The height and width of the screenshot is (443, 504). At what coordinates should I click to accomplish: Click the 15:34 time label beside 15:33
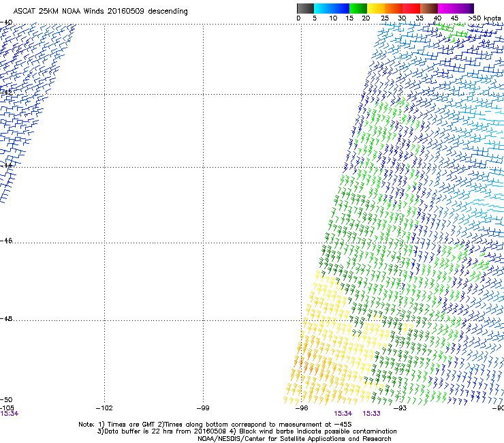pos(343,414)
